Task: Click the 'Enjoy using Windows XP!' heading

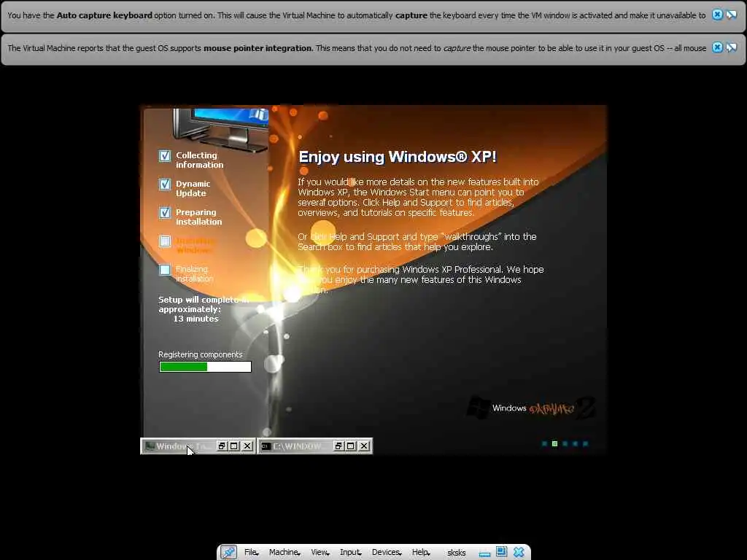Action: point(398,157)
